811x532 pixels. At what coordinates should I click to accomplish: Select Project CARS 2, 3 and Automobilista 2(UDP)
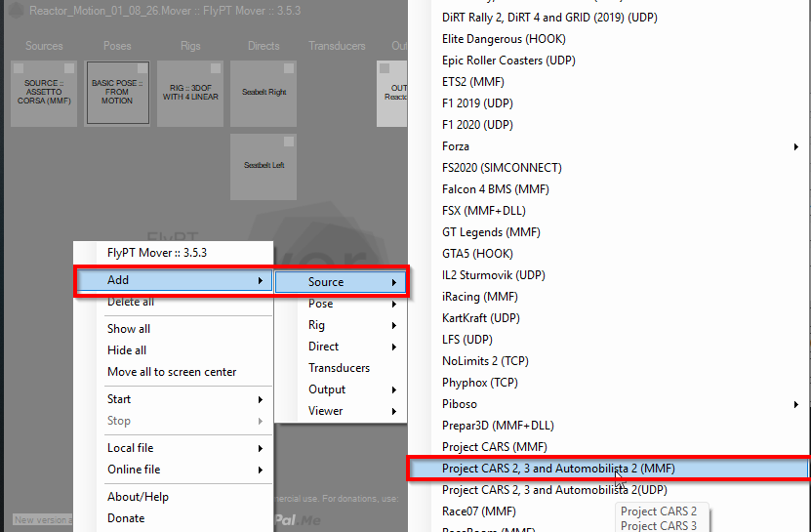click(609, 490)
